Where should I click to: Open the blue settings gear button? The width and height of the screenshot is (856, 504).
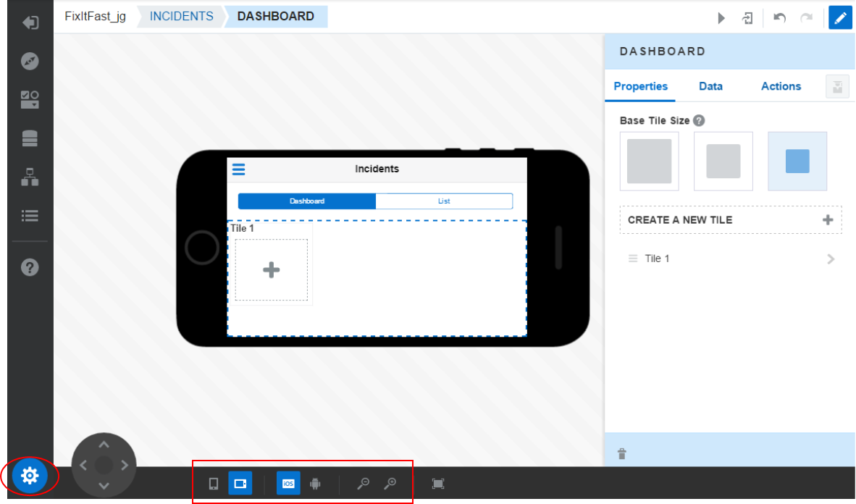tap(30, 476)
